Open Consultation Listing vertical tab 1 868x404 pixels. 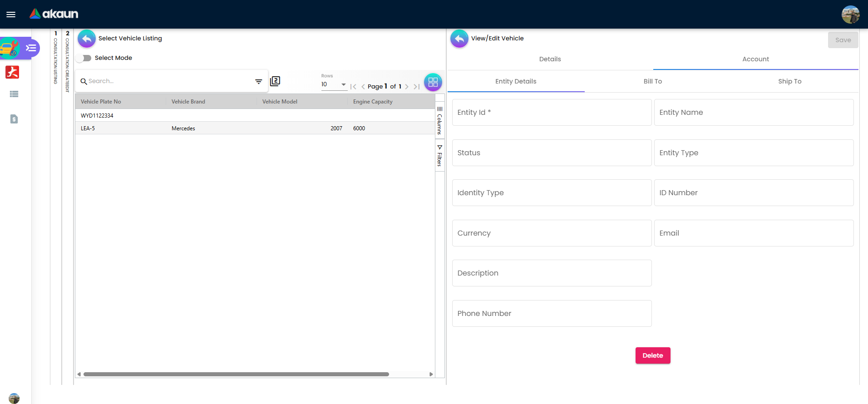click(x=56, y=57)
